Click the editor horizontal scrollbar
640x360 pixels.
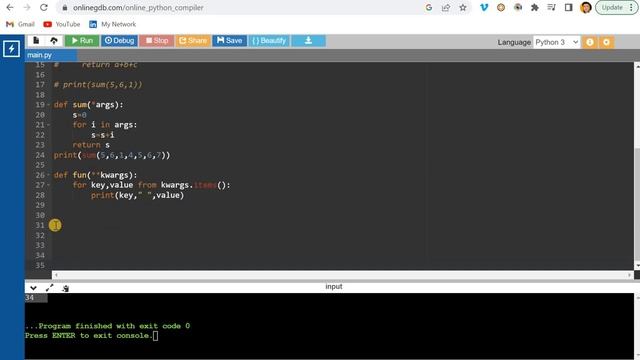pyautogui.click(x=342, y=275)
